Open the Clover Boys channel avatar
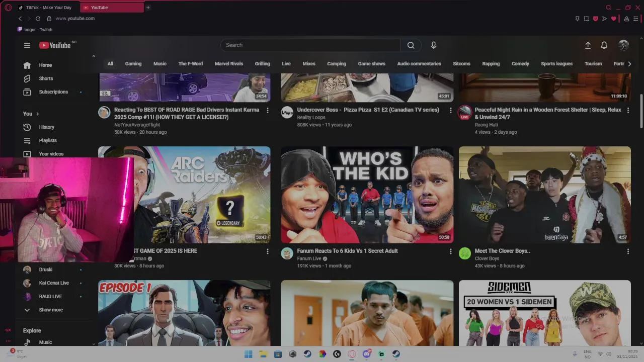644x362 pixels. [x=465, y=253]
